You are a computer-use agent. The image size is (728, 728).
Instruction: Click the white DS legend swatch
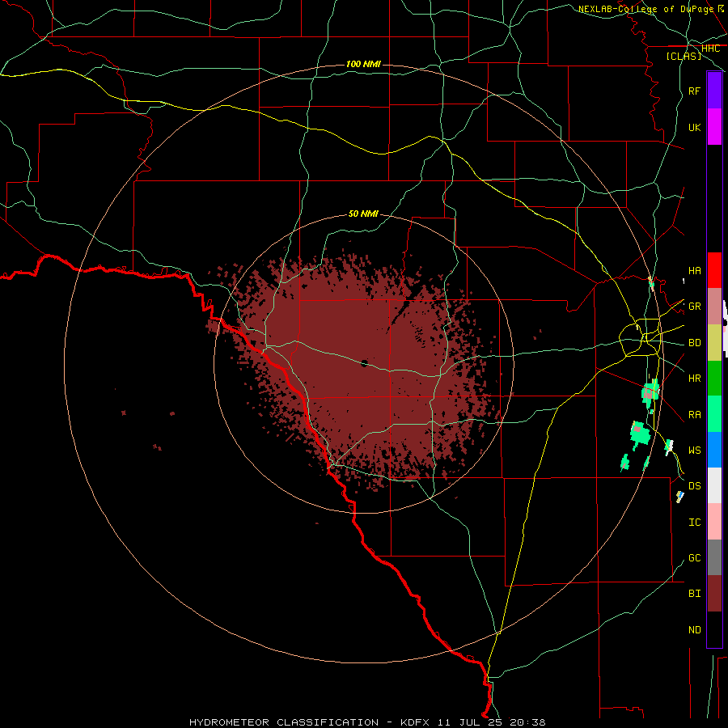tap(714, 485)
